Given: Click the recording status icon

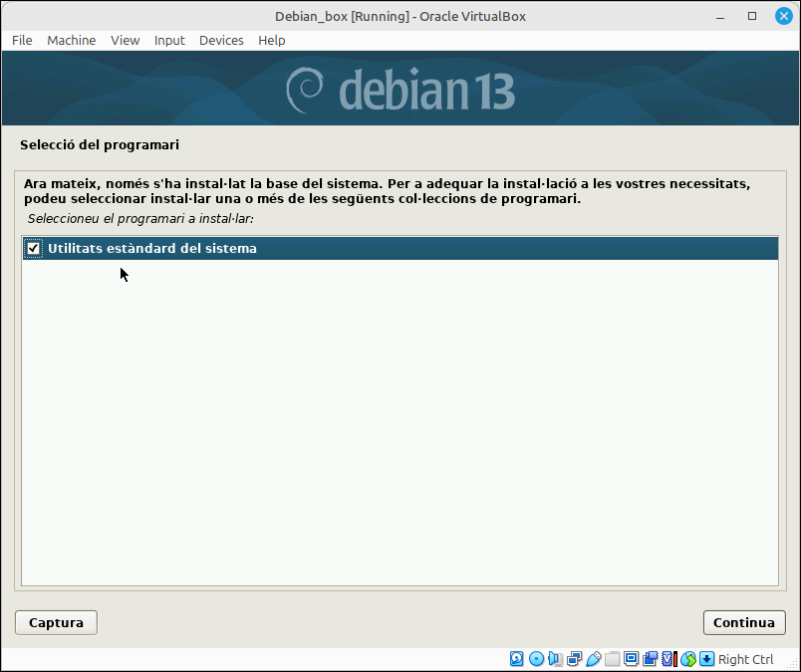Looking at the screenshot, I should [650, 659].
